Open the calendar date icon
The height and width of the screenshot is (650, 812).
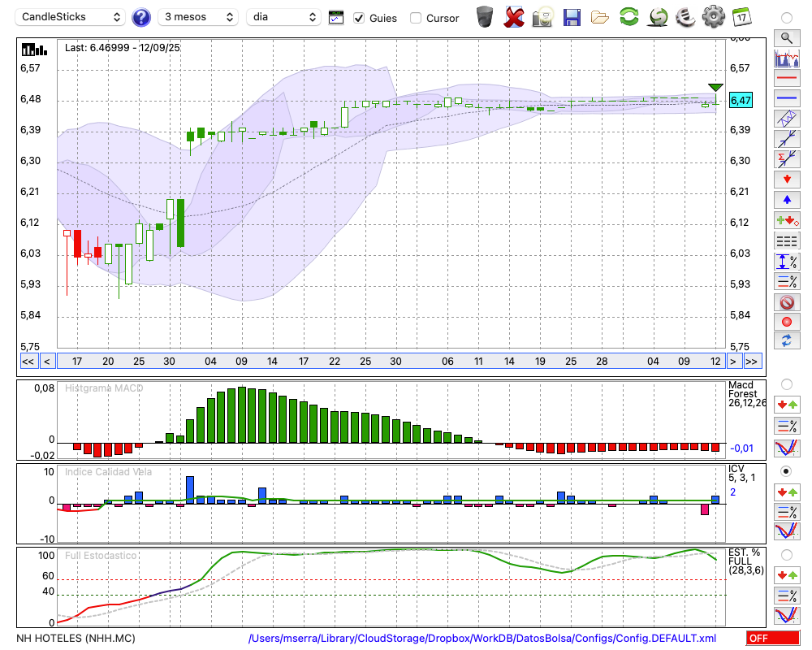741,17
